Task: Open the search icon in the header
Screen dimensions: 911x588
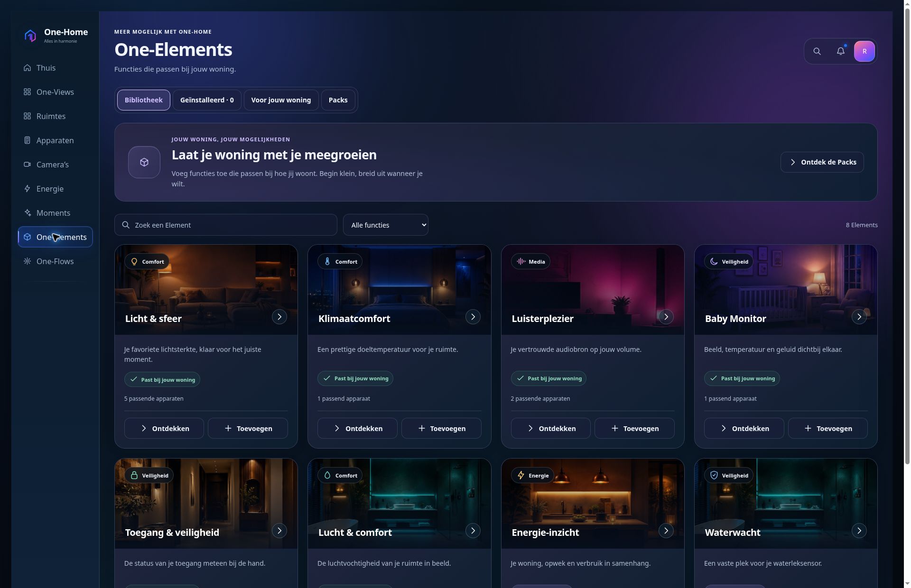Action: (817, 51)
